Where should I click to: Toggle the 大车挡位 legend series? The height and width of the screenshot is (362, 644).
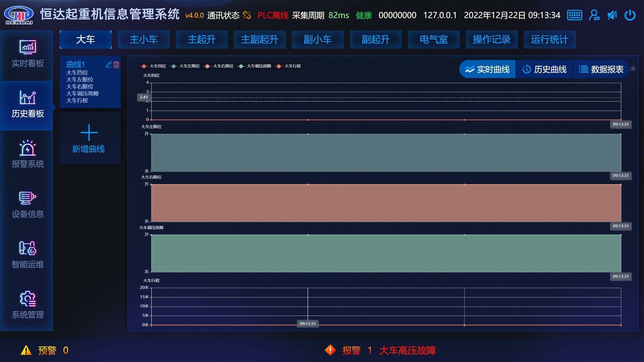[x=154, y=66]
